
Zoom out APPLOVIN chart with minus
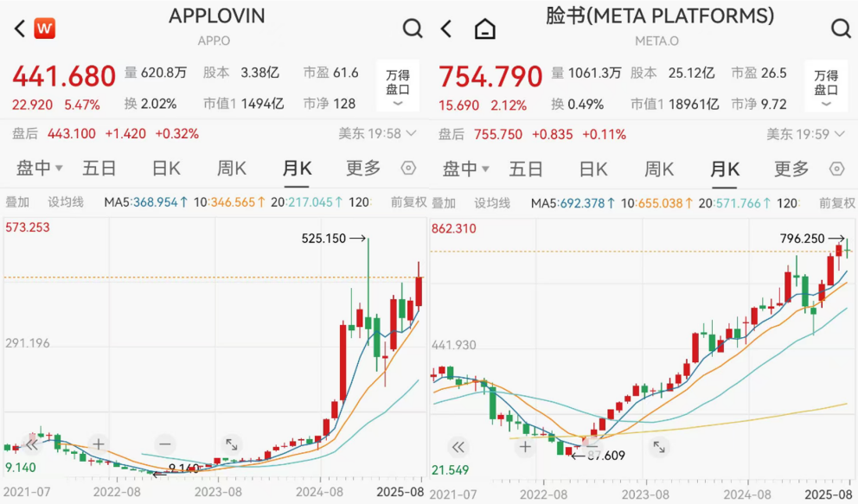(165, 443)
